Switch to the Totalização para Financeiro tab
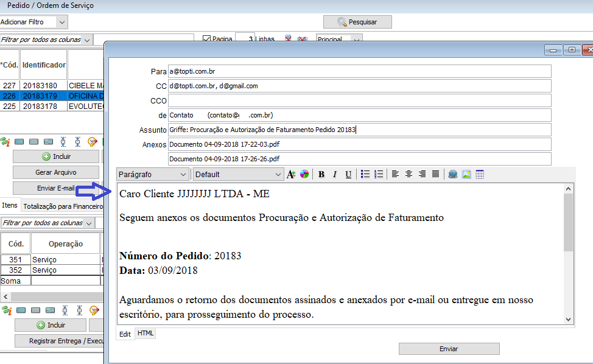Image resolution: width=593 pixels, height=364 pixels. point(63,206)
